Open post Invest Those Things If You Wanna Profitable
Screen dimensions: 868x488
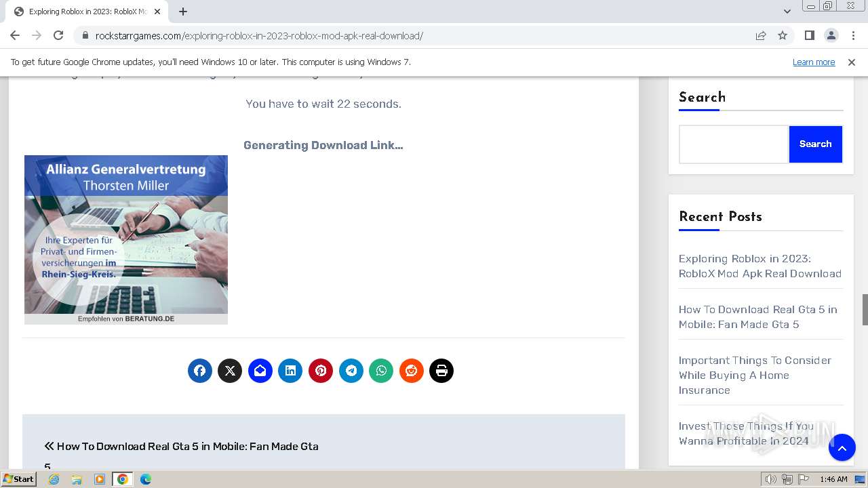(746, 433)
